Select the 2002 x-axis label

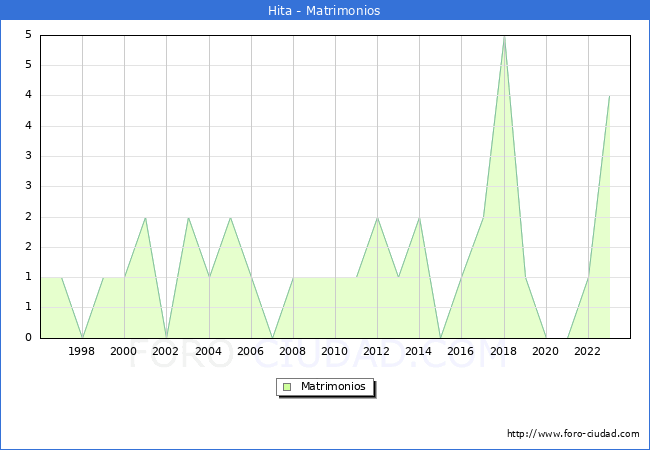[x=165, y=351]
